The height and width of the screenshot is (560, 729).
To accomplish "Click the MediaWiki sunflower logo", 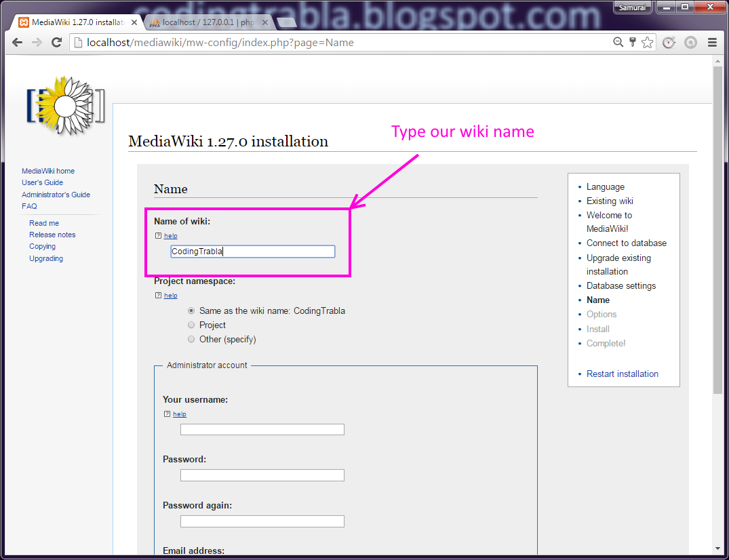I will tap(66, 106).
